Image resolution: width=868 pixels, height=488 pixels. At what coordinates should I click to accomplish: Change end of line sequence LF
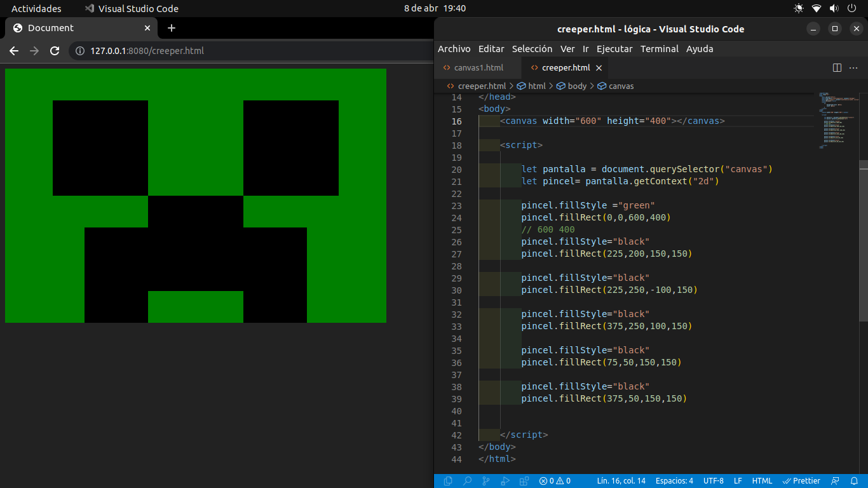coord(738,481)
